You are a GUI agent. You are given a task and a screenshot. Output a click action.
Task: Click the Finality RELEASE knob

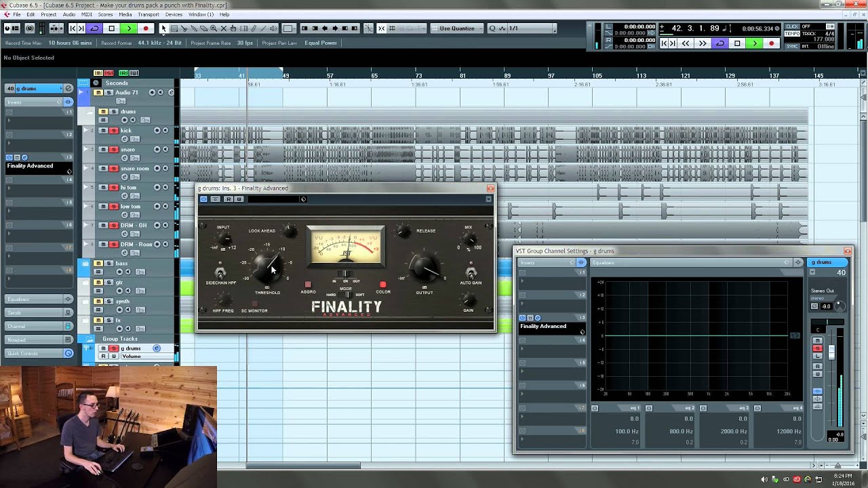point(403,231)
